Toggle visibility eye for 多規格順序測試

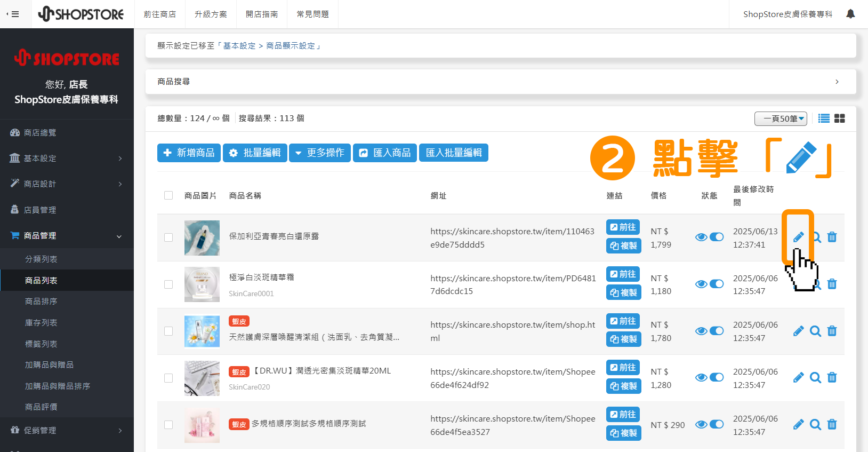[701, 424]
